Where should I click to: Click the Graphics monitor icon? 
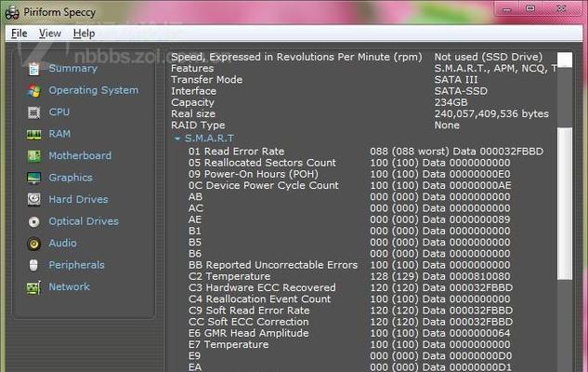33,178
